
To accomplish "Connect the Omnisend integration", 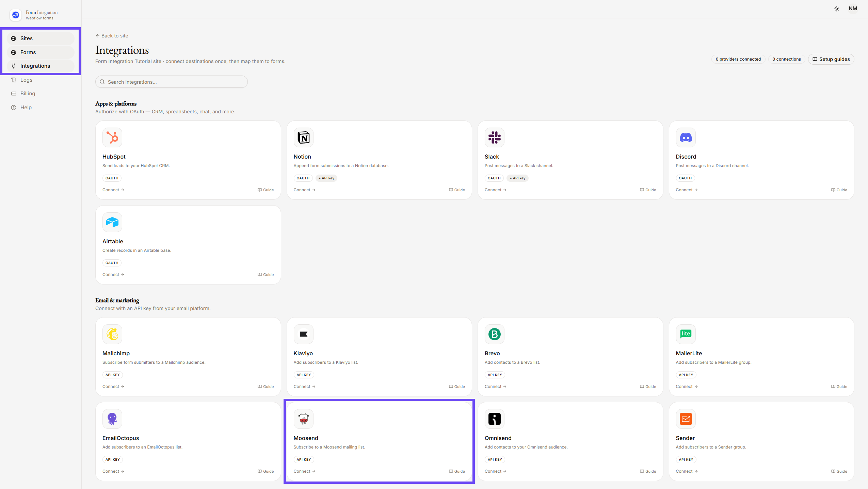I will click(x=495, y=471).
